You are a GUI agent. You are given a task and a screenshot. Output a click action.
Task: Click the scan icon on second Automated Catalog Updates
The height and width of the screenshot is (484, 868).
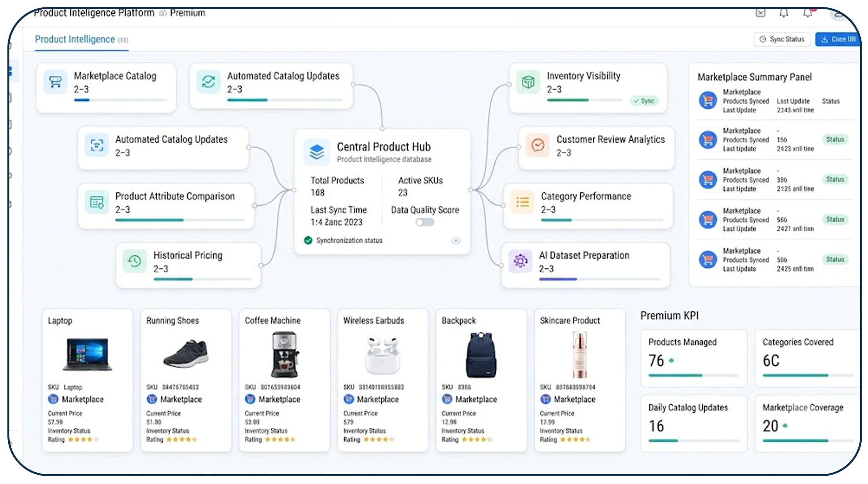(96, 145)
